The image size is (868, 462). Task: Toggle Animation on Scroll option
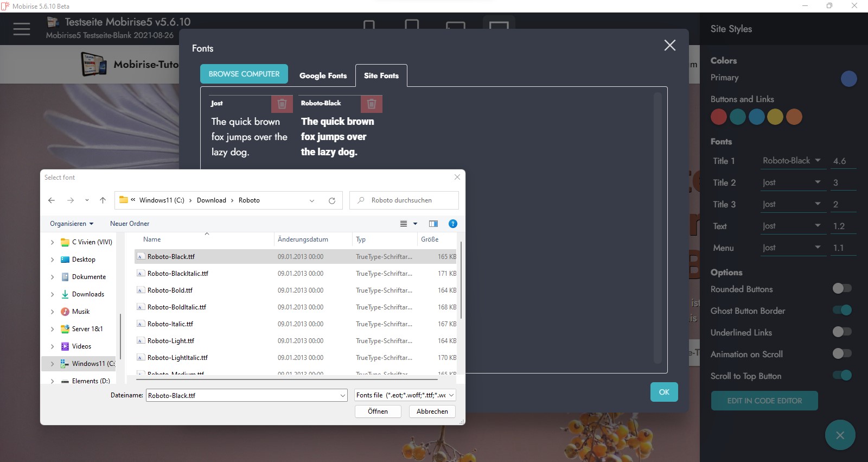click(842, 353)
